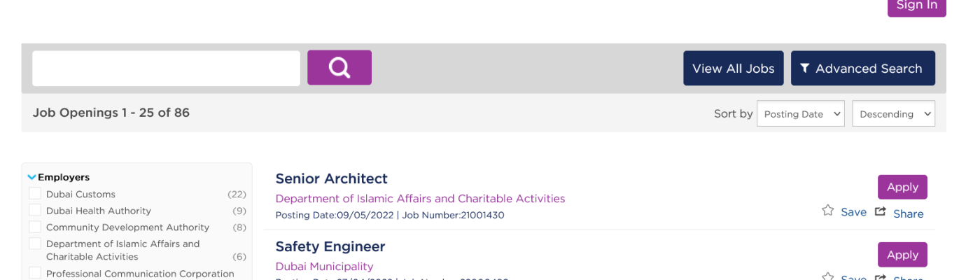This screenshot has height=280, width=980.
Task: Click the star icon for Senior Architect
Action: coord(828,211)
